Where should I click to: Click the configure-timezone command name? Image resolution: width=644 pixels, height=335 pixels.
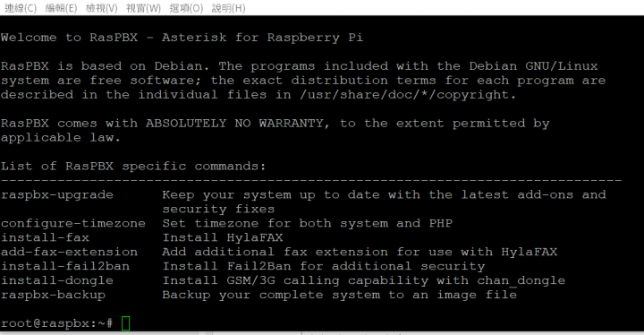[x=73, y=223]
